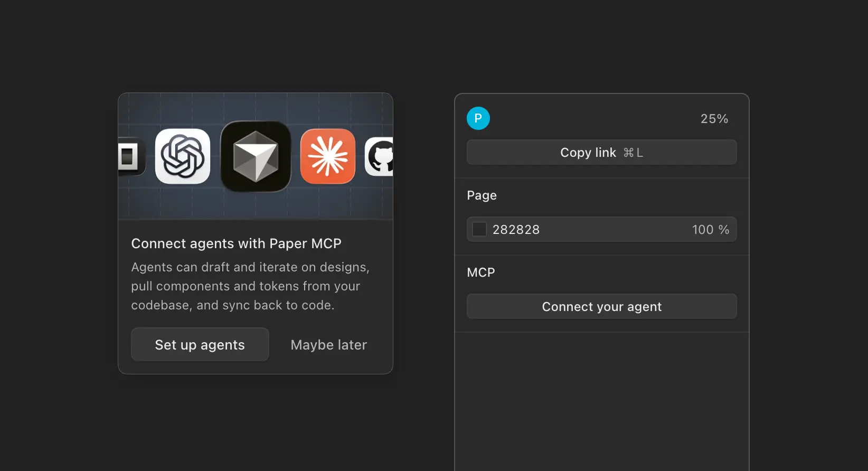Click the ChatGPT app icon
This screenshot has width=868, height=471.
[183, 156]
